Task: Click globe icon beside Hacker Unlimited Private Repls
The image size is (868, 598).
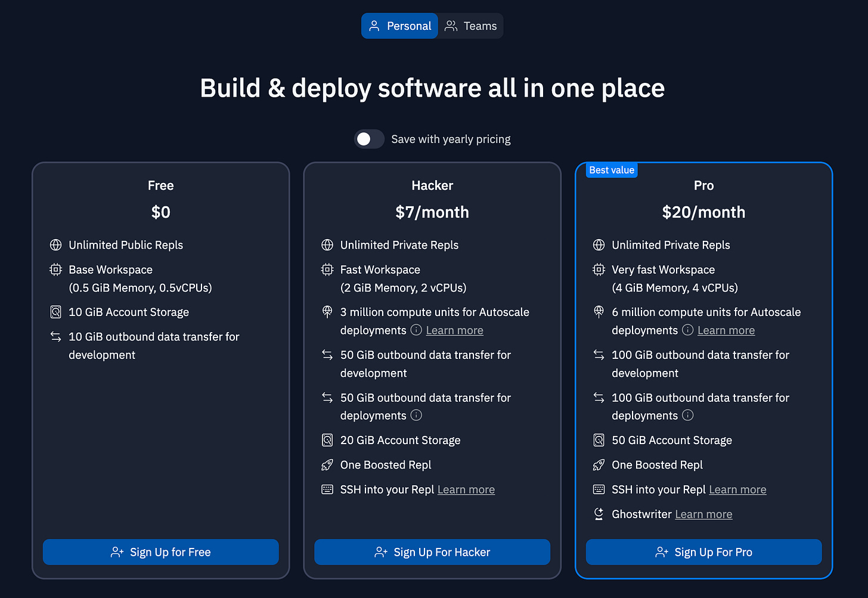Action: coord(327,245)
